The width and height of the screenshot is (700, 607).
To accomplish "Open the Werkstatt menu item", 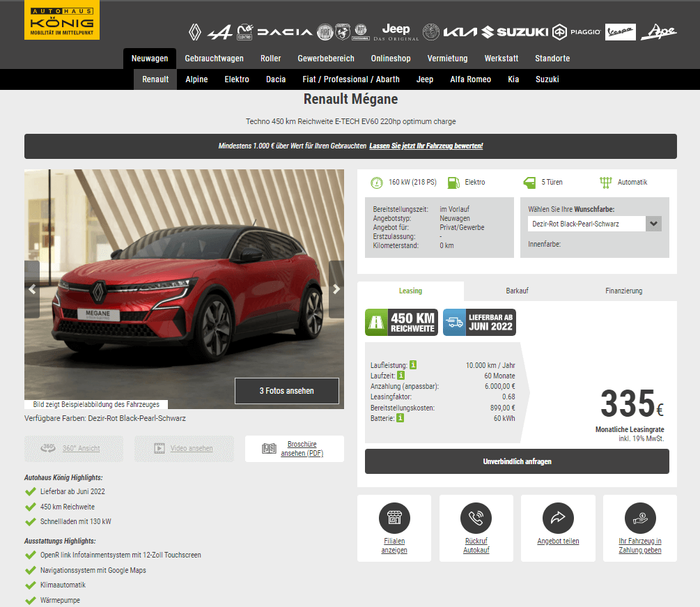I will pyautogui.click(x=501, y=59).
